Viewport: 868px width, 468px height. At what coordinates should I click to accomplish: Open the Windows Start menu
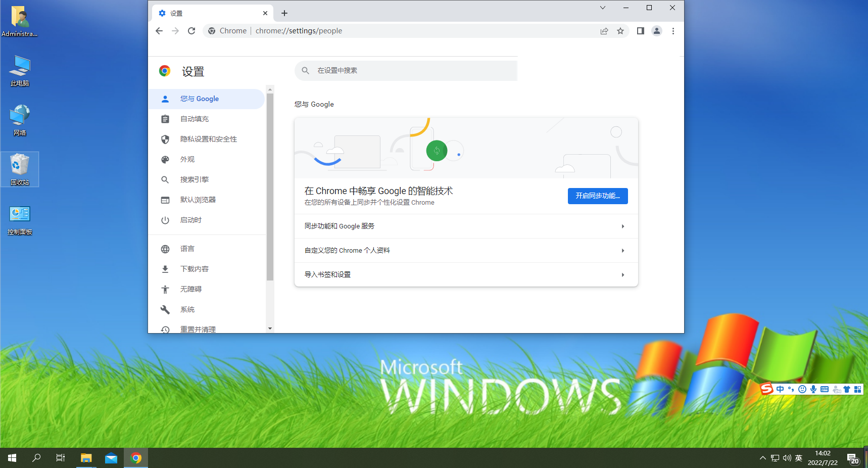point(12,458)
